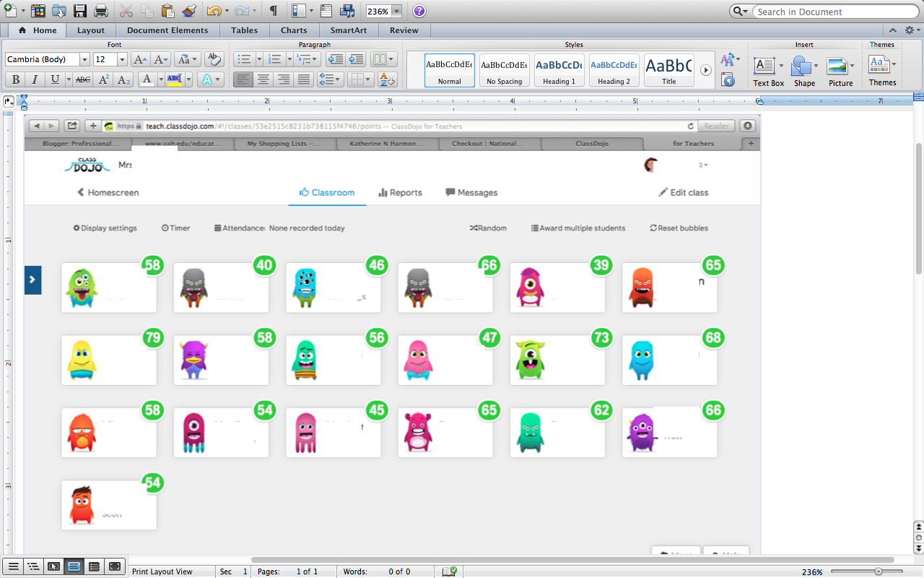Decrease font size with shrink icon
The width and height of the screenshot is (924, 578).
[161, 59]
